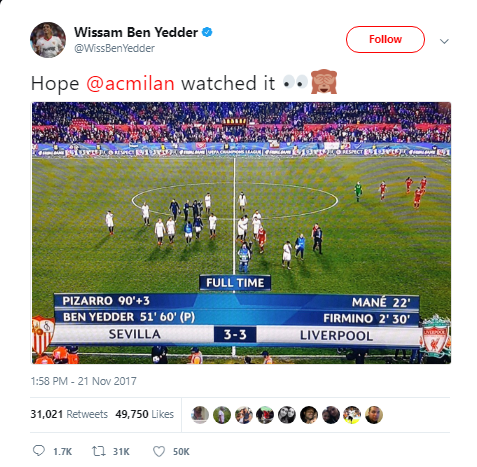Click the retweet arrows icon
The width and height of the screenshot is (477, 467).
98,451
